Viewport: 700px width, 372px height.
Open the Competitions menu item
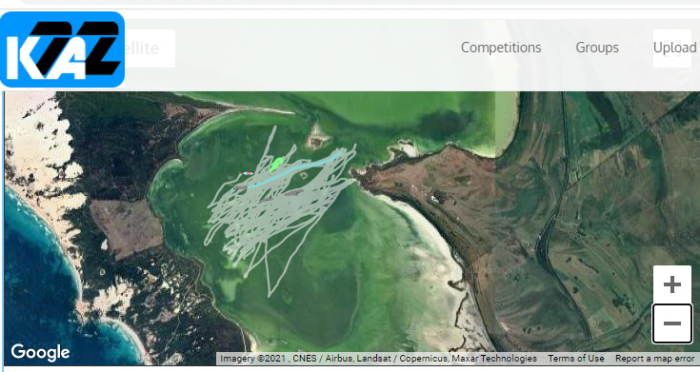pos(501,47)
